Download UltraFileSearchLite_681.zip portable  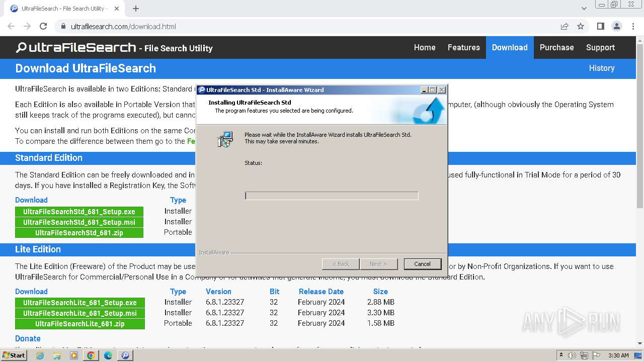click(x=80, y=324)
